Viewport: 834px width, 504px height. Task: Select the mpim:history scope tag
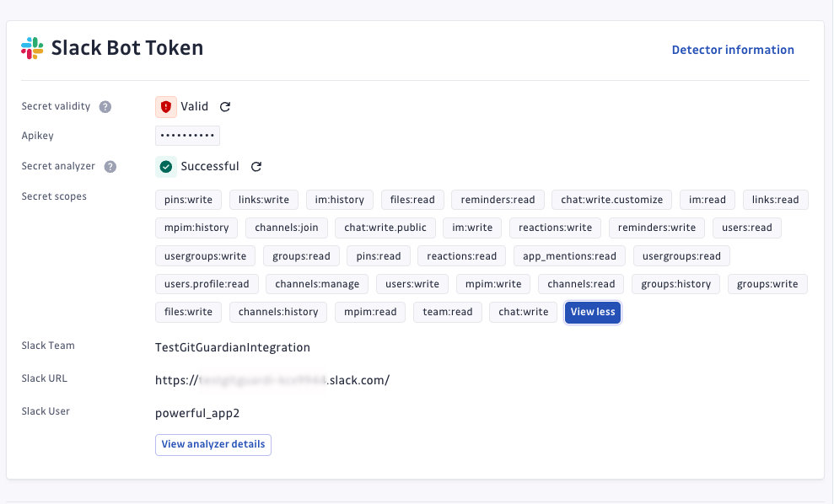point(196,228)
